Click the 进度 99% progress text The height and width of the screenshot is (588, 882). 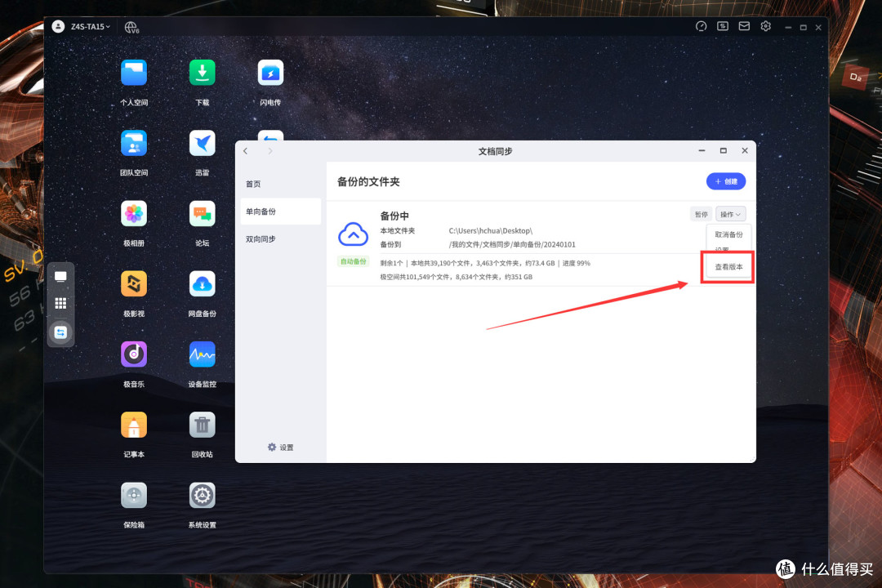pyautogui.click(x=576, y=263)
